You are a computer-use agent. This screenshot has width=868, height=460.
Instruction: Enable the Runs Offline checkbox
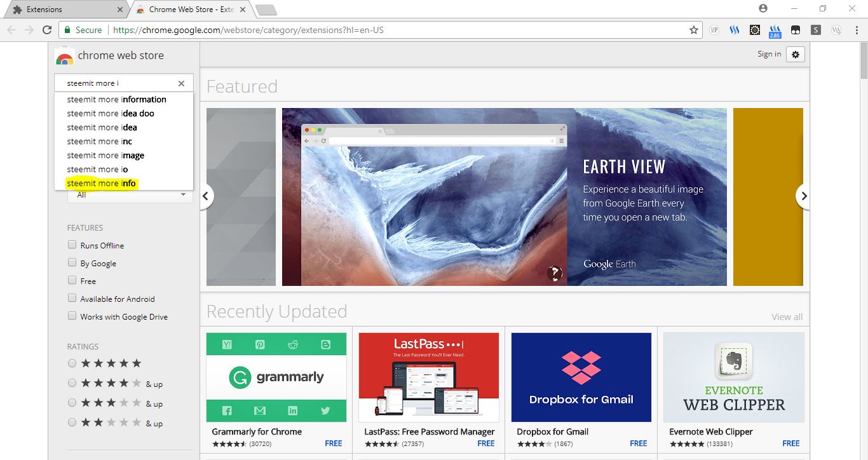(x=72, y=245)
